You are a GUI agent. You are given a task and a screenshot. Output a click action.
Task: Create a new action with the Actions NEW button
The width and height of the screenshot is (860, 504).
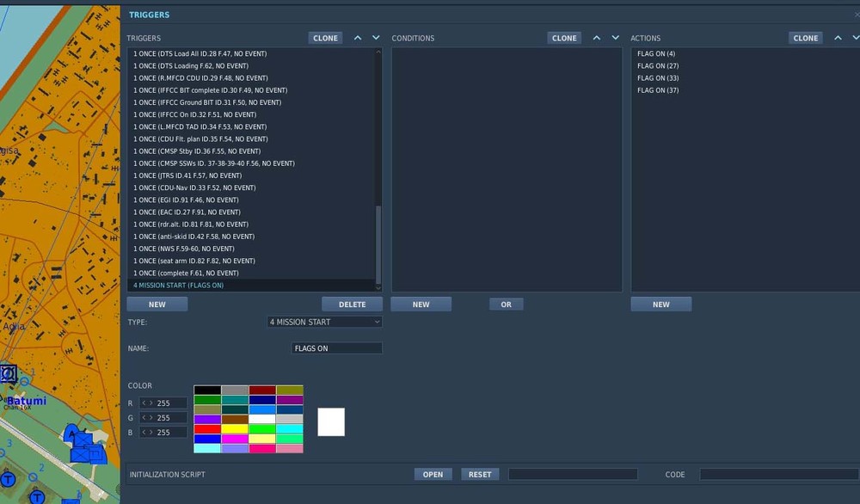(661, 304)
